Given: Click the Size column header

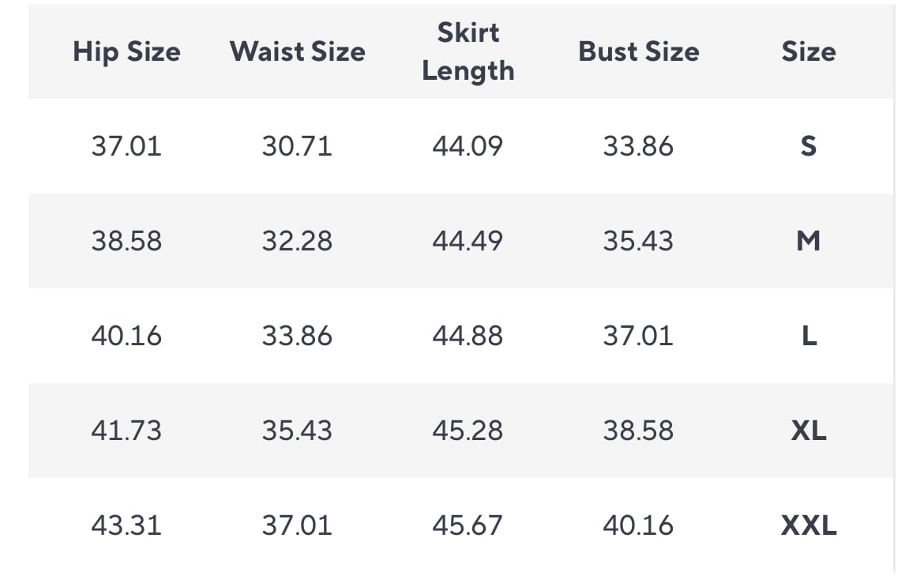Looking at the screenshot, I should pos(809,52).
